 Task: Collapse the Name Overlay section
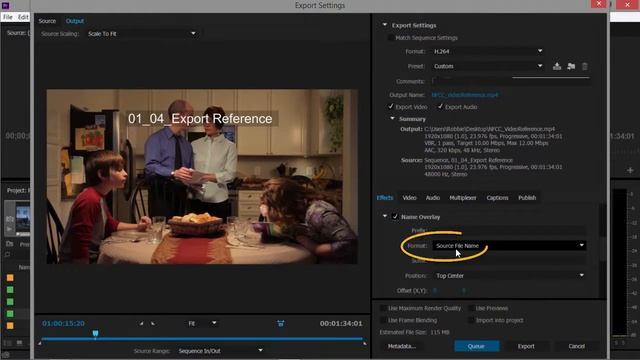(384, 216)
